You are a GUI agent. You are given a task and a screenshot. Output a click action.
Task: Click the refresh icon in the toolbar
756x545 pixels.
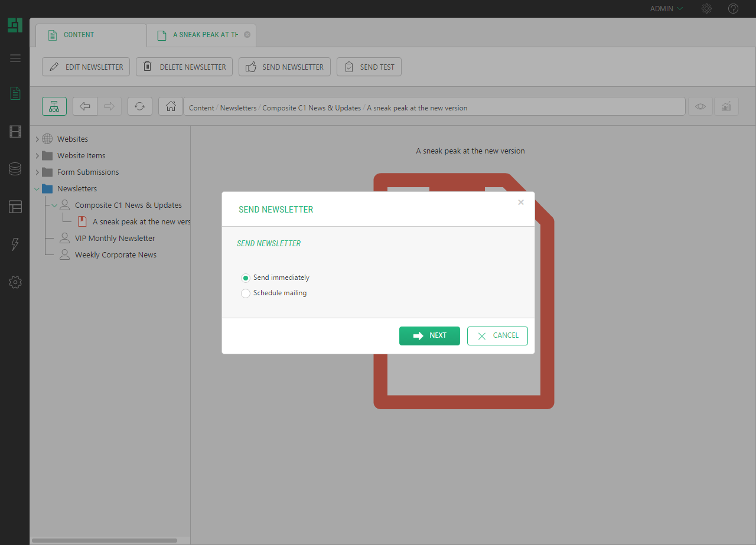[139, 106]
